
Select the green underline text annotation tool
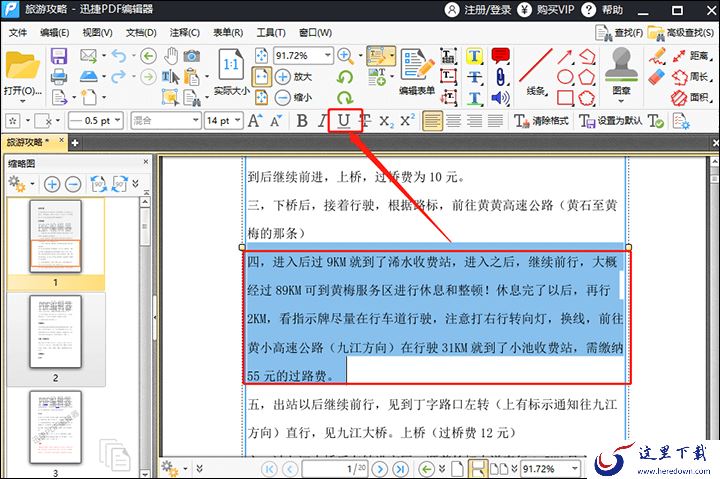[x=474, y=98]
